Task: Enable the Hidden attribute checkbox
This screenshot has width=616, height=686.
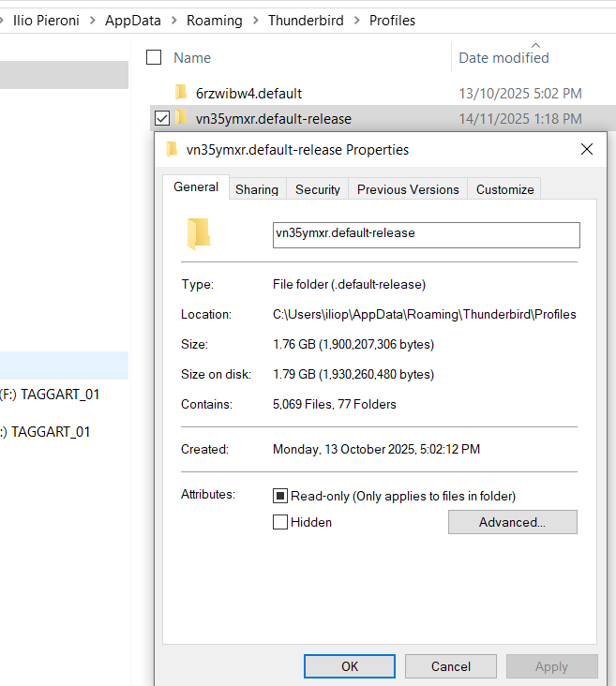Action: pyautogui.click(x=280, y=522)
